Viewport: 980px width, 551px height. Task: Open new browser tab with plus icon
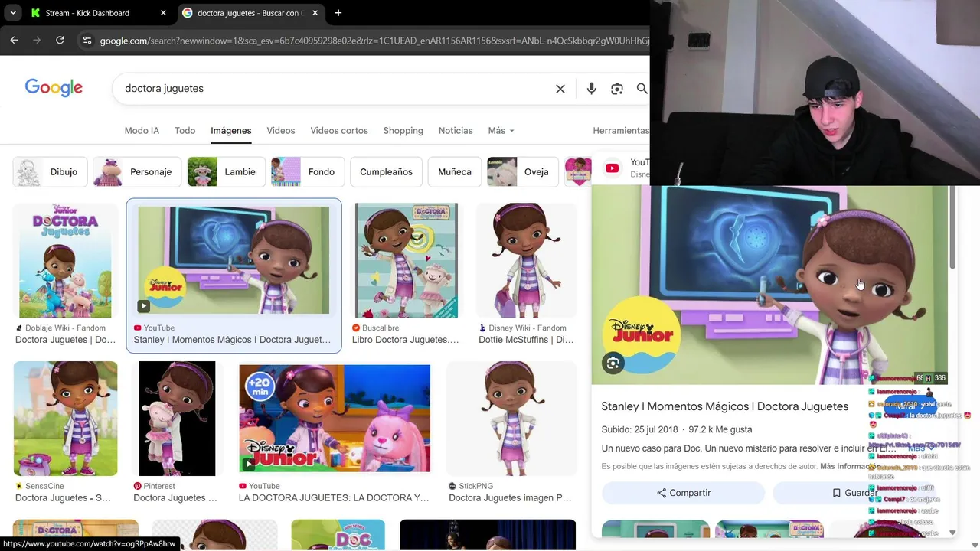pos(338,13)
